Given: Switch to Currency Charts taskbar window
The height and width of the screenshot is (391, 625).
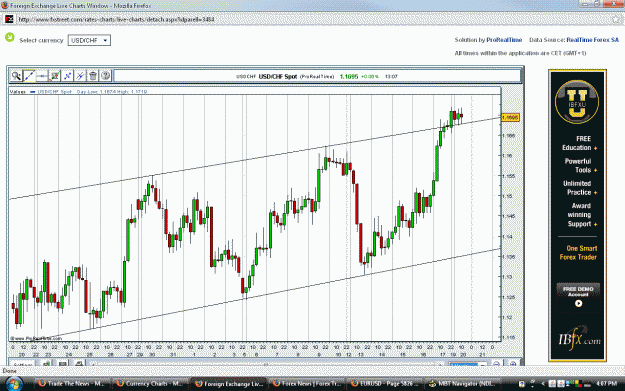Looking at the screenshot, I should click(149, 384).
